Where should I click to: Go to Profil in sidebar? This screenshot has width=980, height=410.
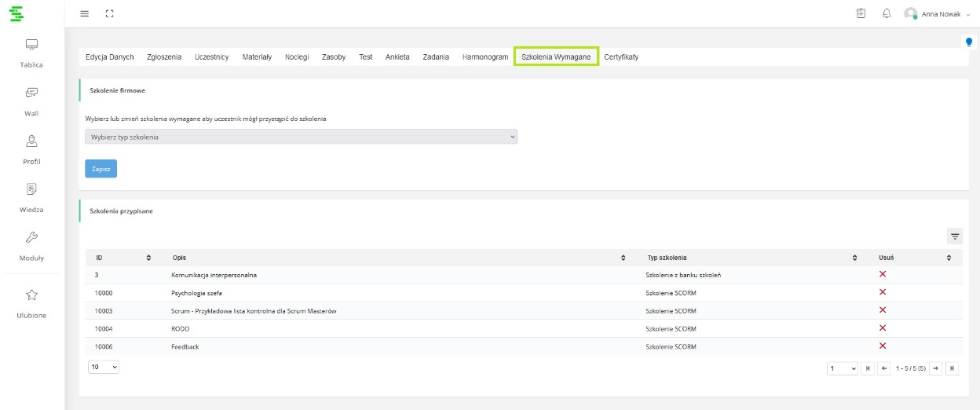(x=31, y=141)
